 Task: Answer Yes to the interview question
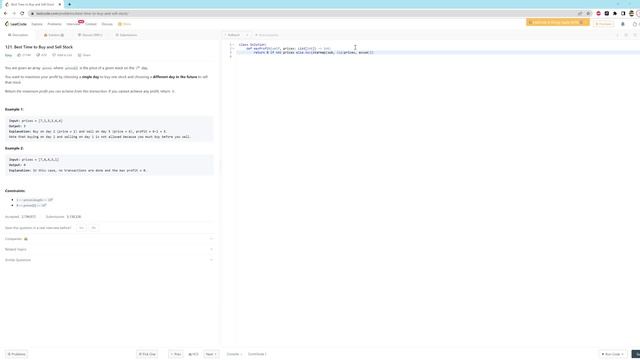81,228
